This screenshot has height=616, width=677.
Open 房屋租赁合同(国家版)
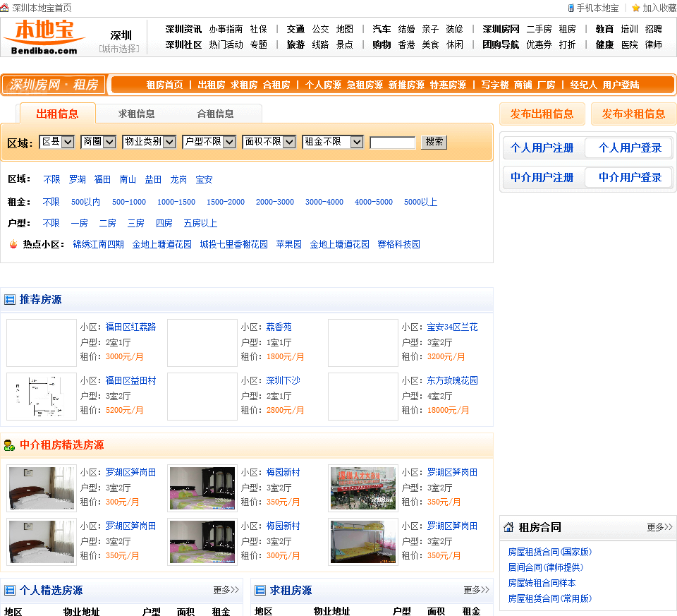(549, 552)
